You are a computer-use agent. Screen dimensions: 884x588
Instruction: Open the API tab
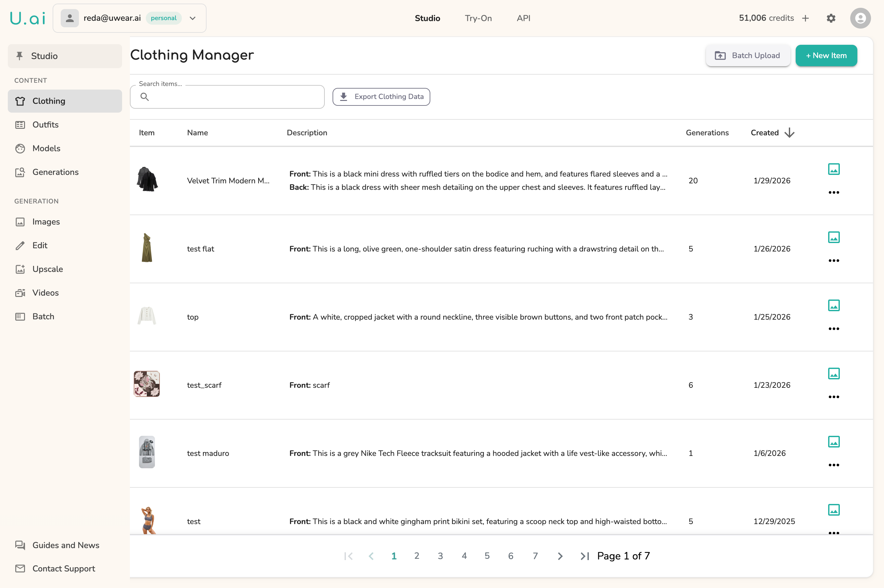(x=523, y=18)
